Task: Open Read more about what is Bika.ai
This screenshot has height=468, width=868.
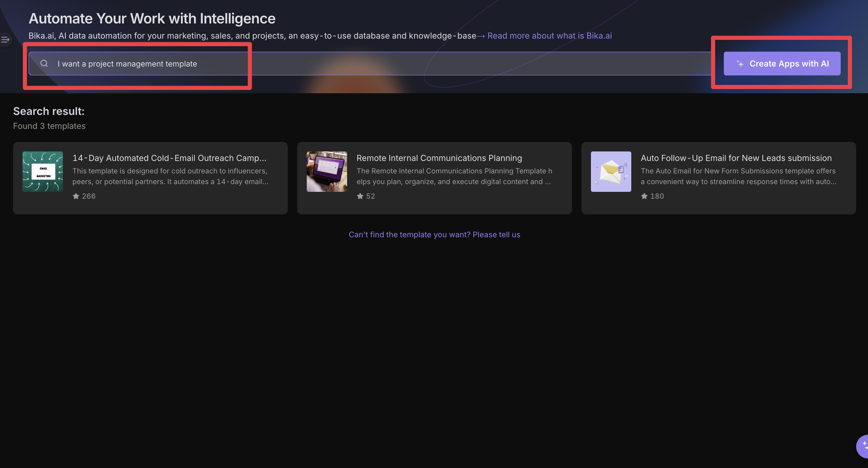Action: (549, 36)
